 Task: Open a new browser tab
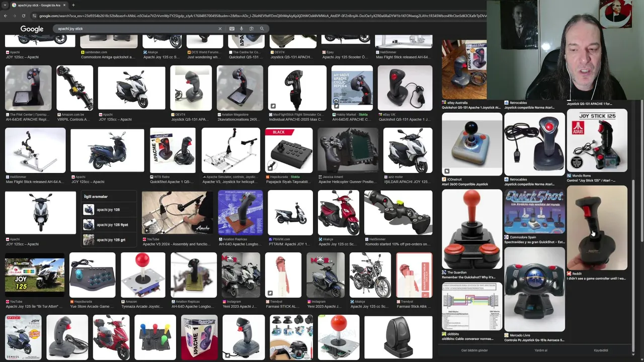click(x=73, y=5)
